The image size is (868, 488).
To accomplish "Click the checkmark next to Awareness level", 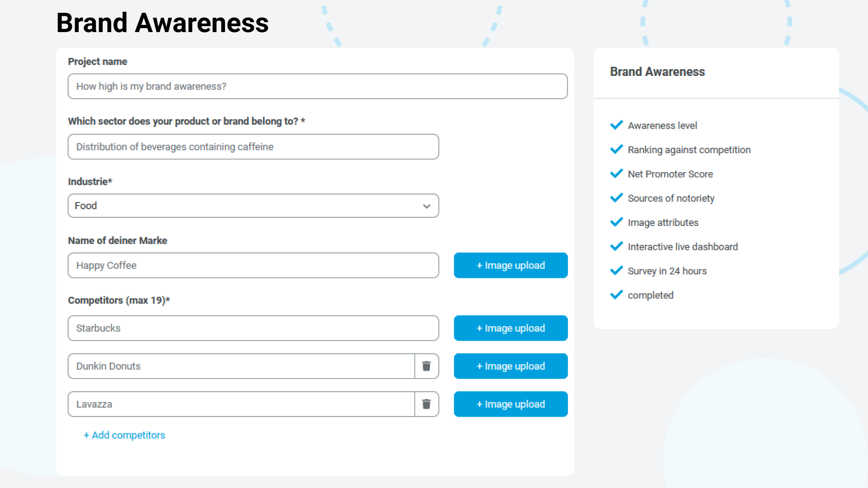I will 617,125.
